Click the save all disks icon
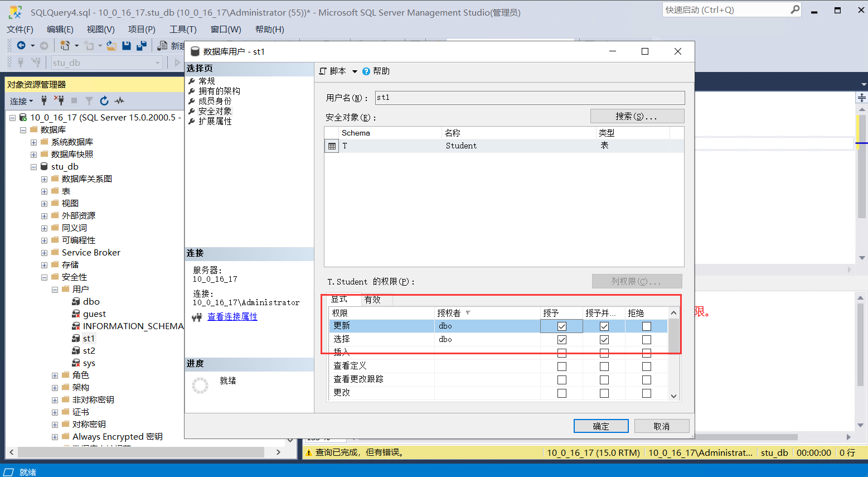Screen dimensions: 868x477 [142, 45]
